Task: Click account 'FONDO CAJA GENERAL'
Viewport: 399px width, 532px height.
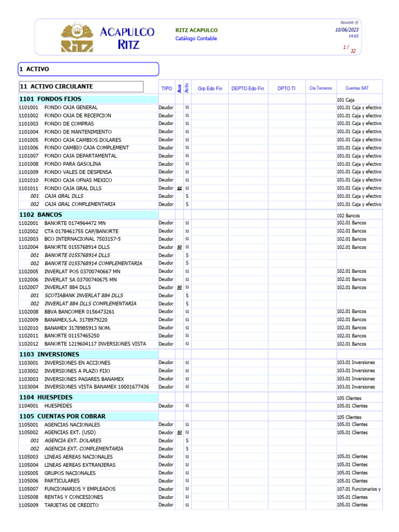Action: coord(71,108)
